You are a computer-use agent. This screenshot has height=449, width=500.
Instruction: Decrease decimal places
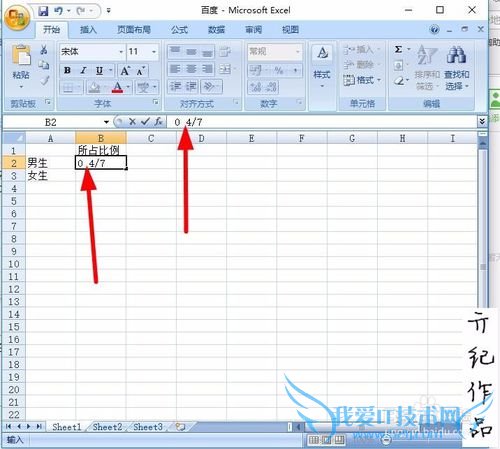coord(271,87)
